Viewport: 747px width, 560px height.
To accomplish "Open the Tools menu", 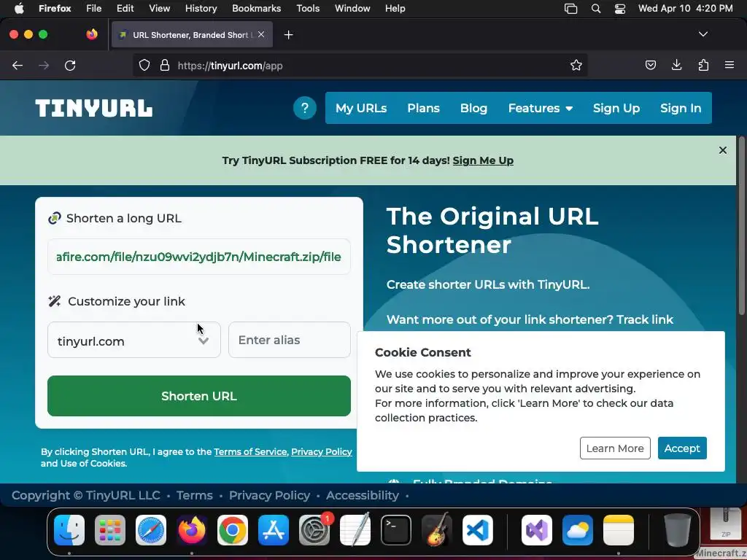I will 308,9.
